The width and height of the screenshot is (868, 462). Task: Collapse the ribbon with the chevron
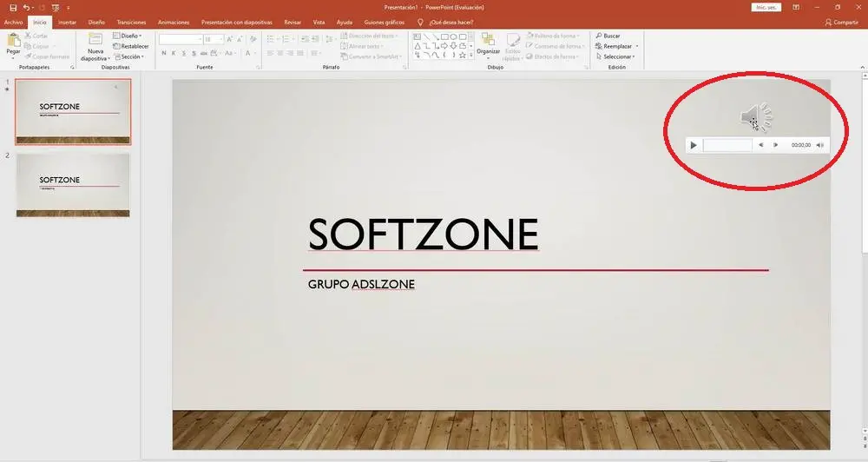[863, 67]
